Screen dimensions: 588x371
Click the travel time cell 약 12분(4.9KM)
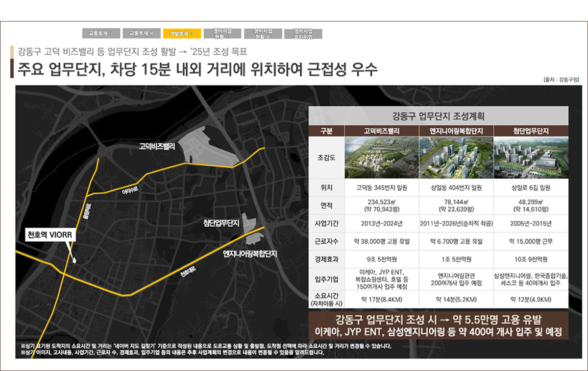(531, 299)
